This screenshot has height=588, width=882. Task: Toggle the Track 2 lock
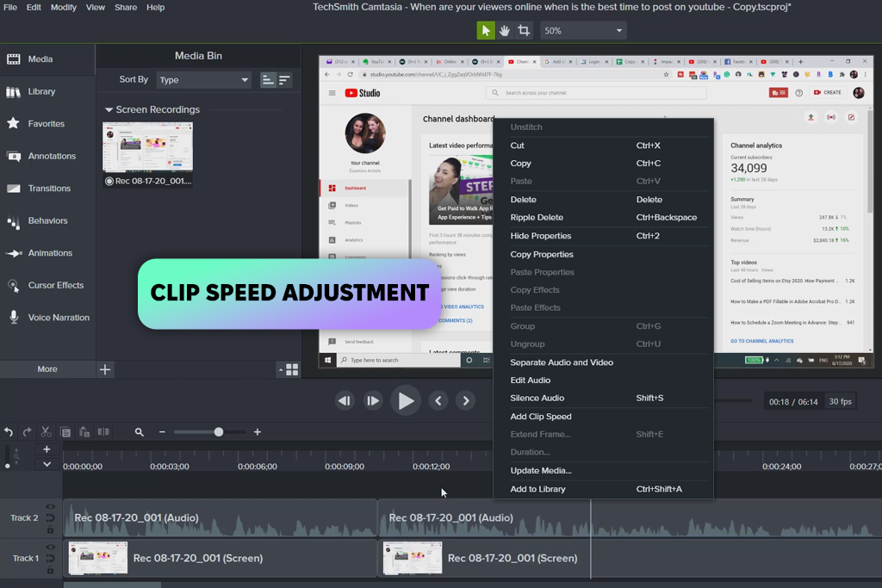click(50, 530)
